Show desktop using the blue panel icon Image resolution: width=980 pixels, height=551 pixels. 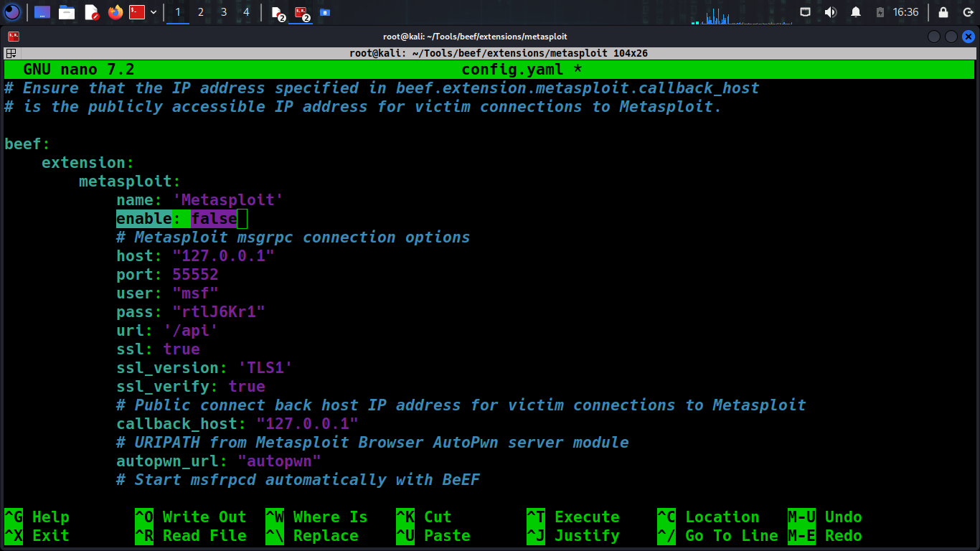pyautogui.click(x=42, y=12)
